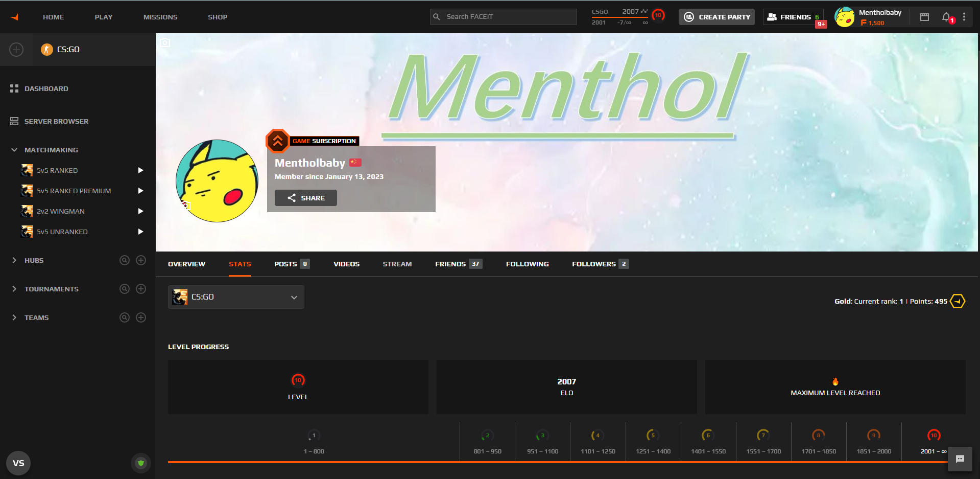Click the level 2 marker on progress bar

487,435
